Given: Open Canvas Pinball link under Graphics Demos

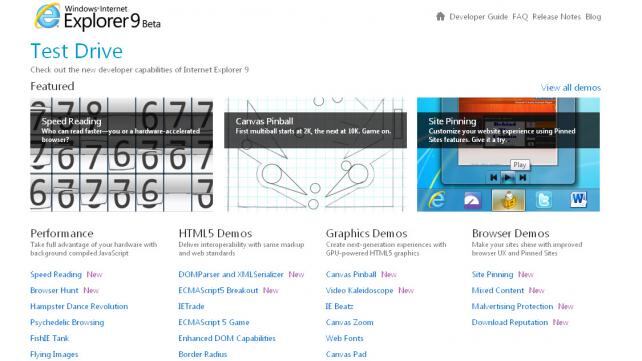Looking at the screenshot, I should tap(351, 275).
